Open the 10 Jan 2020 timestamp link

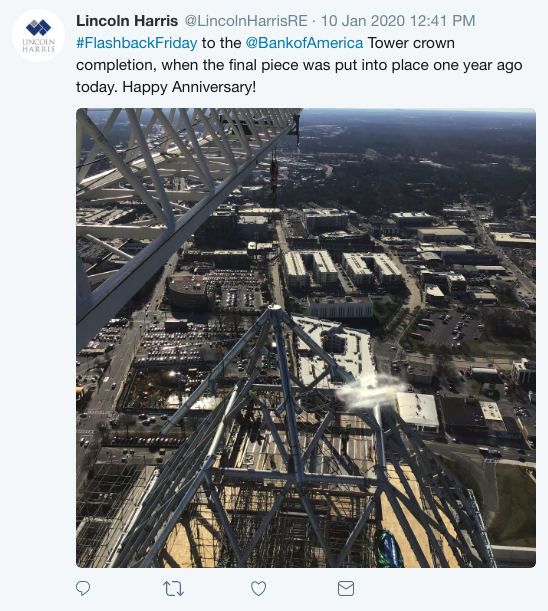coord(398,21)
